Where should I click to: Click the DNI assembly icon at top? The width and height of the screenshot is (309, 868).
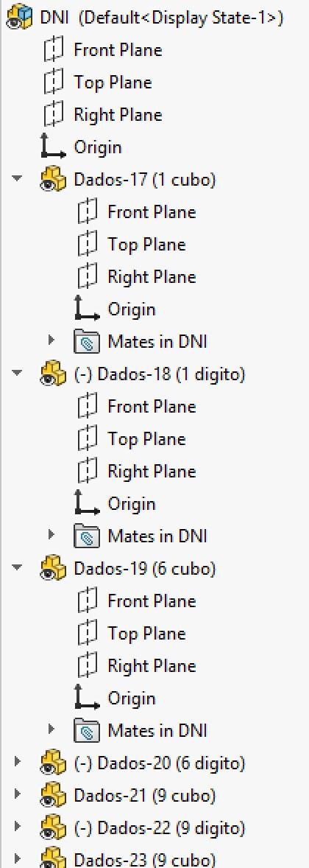point(20,18)
